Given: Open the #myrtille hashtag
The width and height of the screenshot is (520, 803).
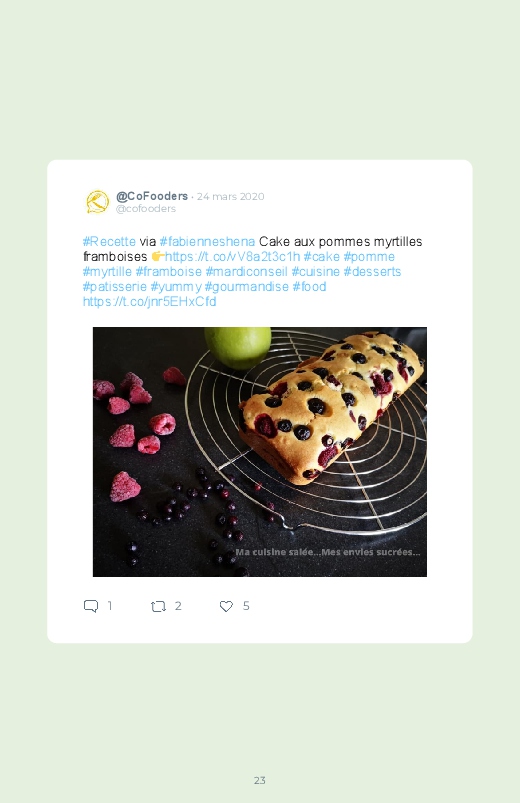Looking at the screenshot, I should 107,271.
